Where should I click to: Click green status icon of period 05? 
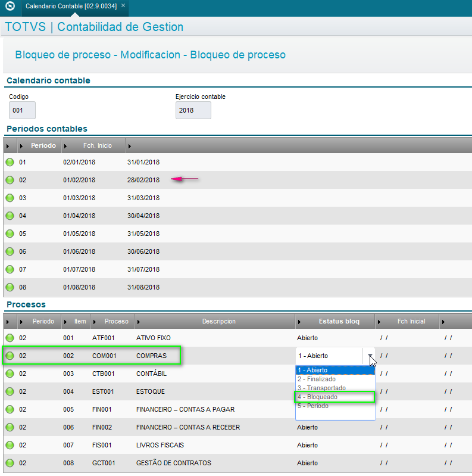pos(10,234)
